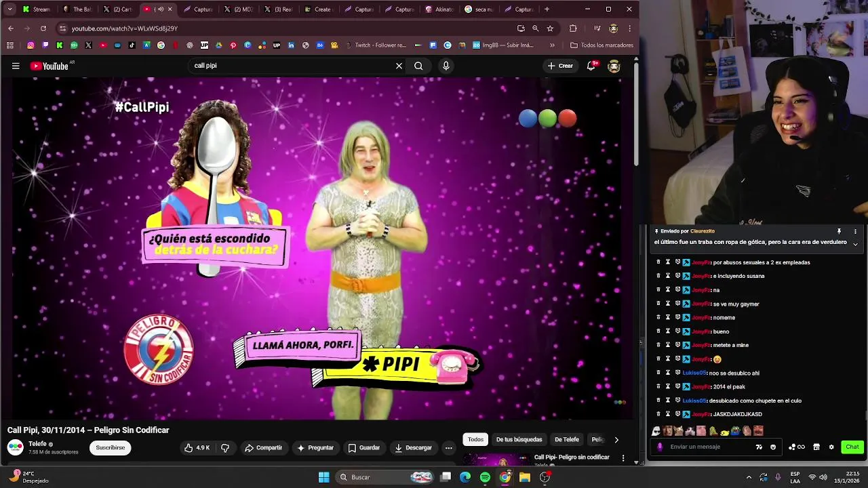Clear the 'call pipi' search text
This screenshot has height=488, width=868.
click(399, 66)
